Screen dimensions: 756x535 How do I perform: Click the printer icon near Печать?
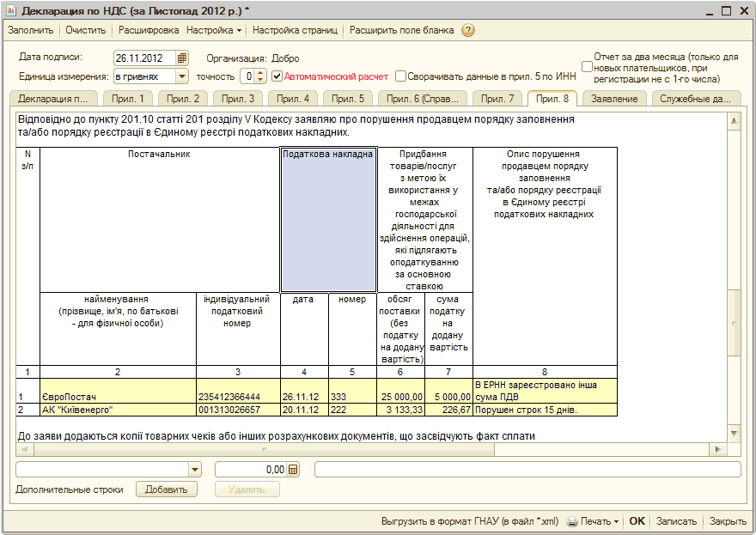572,521
